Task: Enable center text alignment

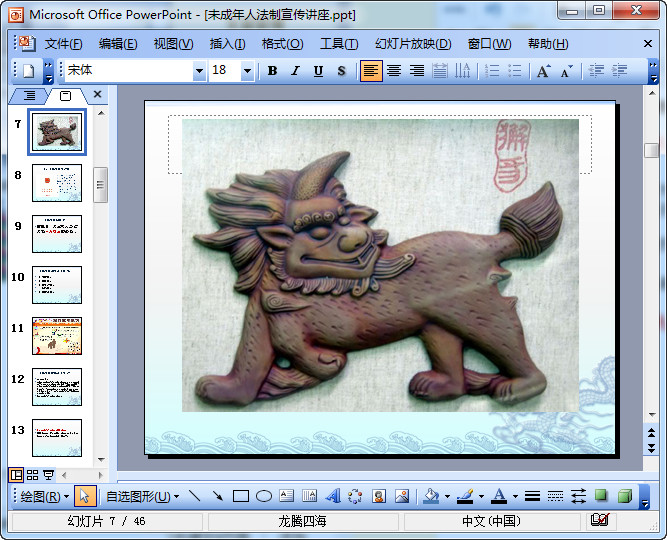Action: click(x=394, y=71)
